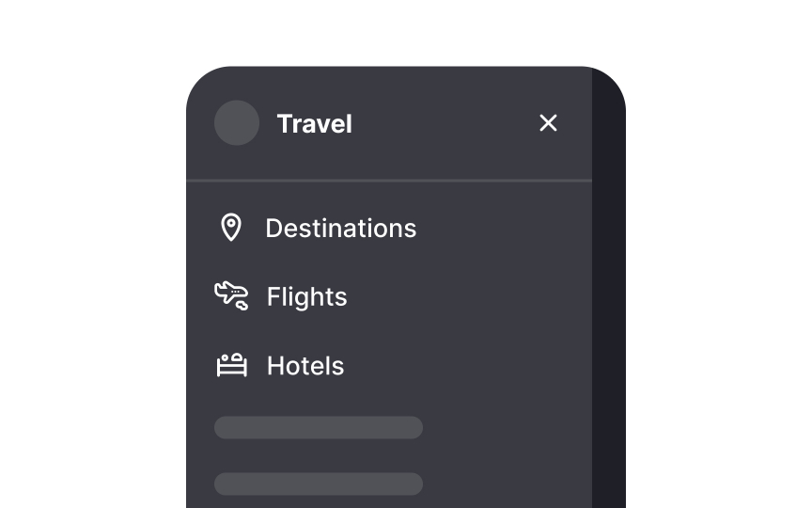The width and height of the screenshot is (812, 508).
Task: Close the Travel menu with the X
Action: (x=548, y=123)
